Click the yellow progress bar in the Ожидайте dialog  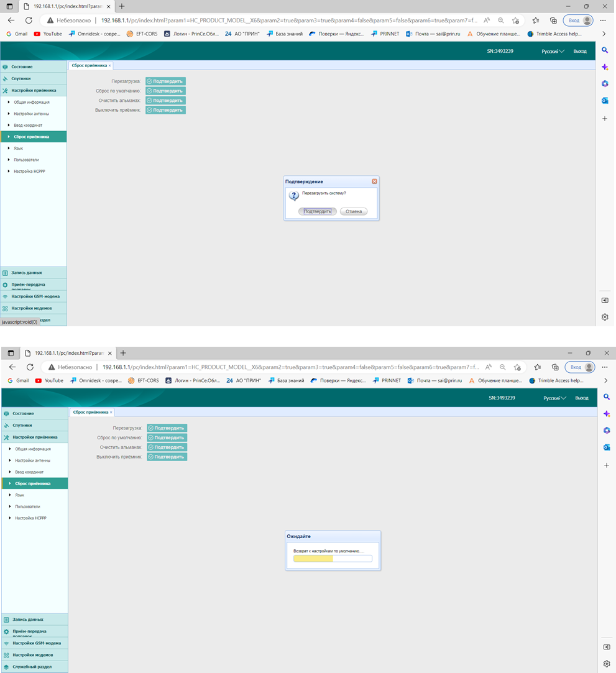pyautogui.click(x=333, y=559)
